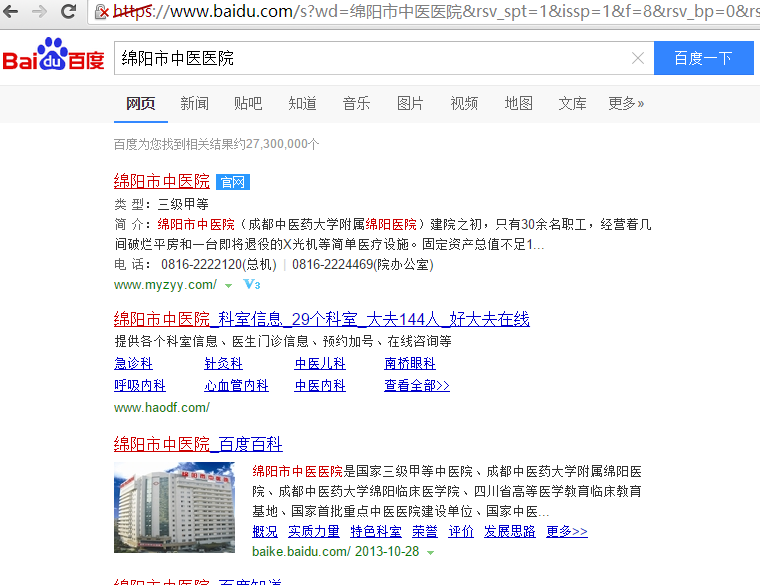Click 查看全部>> to view all departments
The image size is (760, 585).
click(x=417, y=386)
